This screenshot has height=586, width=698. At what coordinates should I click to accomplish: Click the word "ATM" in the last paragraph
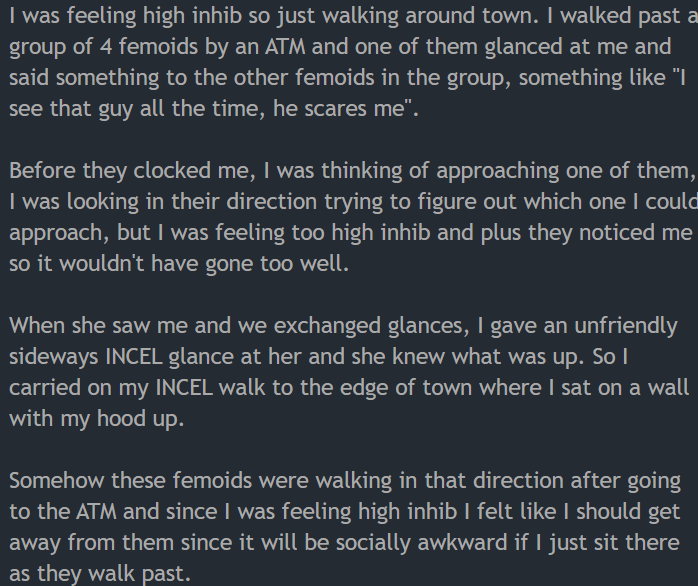point(96,511)
